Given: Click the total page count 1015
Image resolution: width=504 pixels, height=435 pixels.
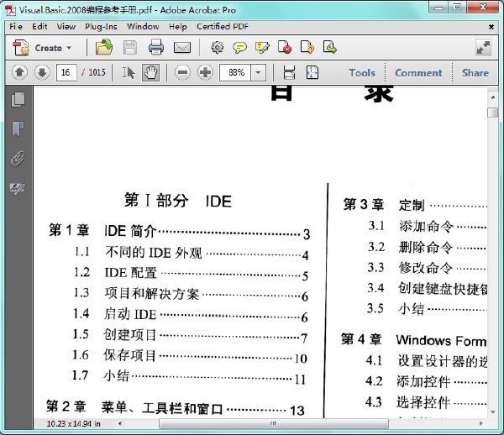Looking at the screenshot, I should pyautogui.click(x=97, y=72).
